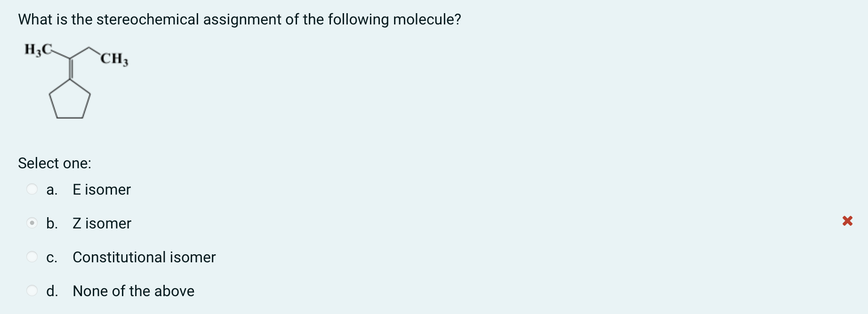Click option letter c beside Constitutional isomer

click(52, 258)
